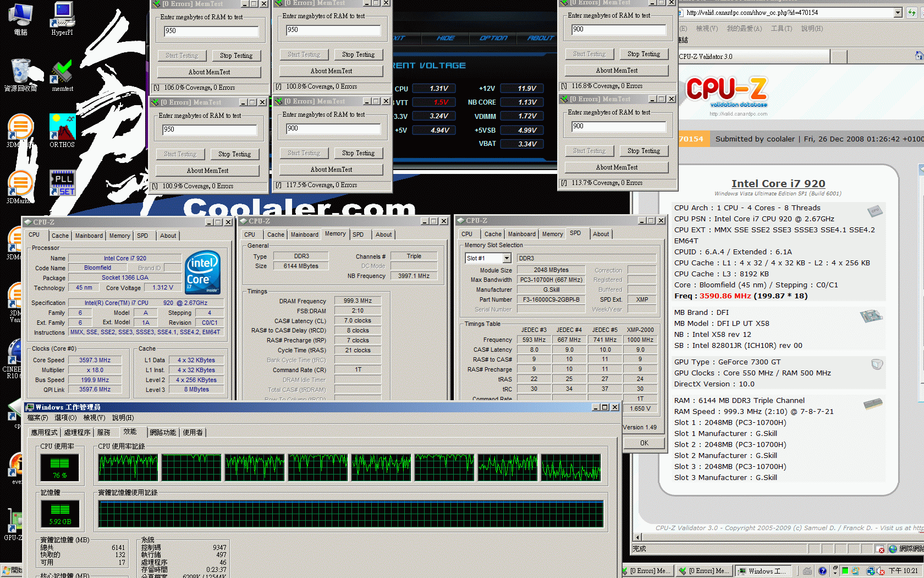The height and width of the screenshot is (578, 924).
Task: Click the keyboard icon in the taskbar
Action: [807, 571]
